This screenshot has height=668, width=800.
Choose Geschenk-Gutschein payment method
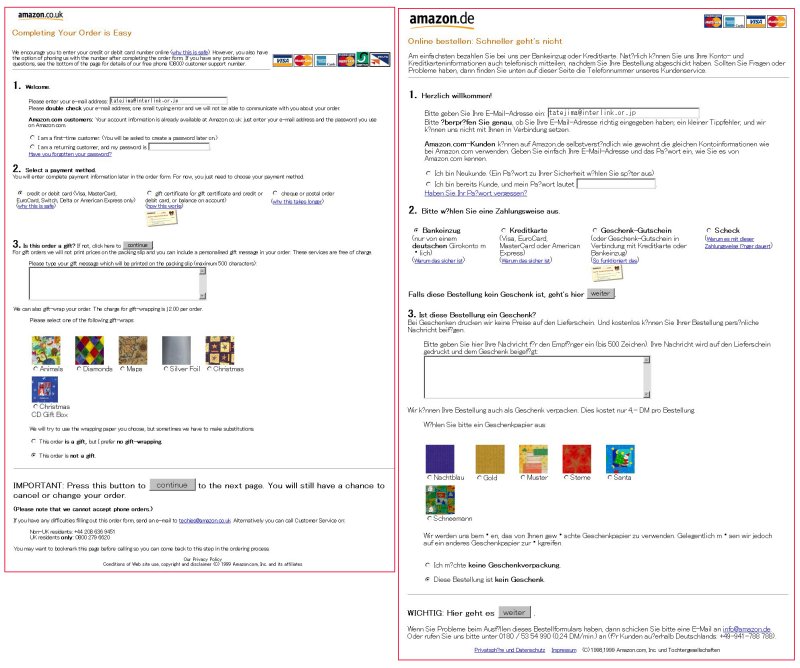595,230
